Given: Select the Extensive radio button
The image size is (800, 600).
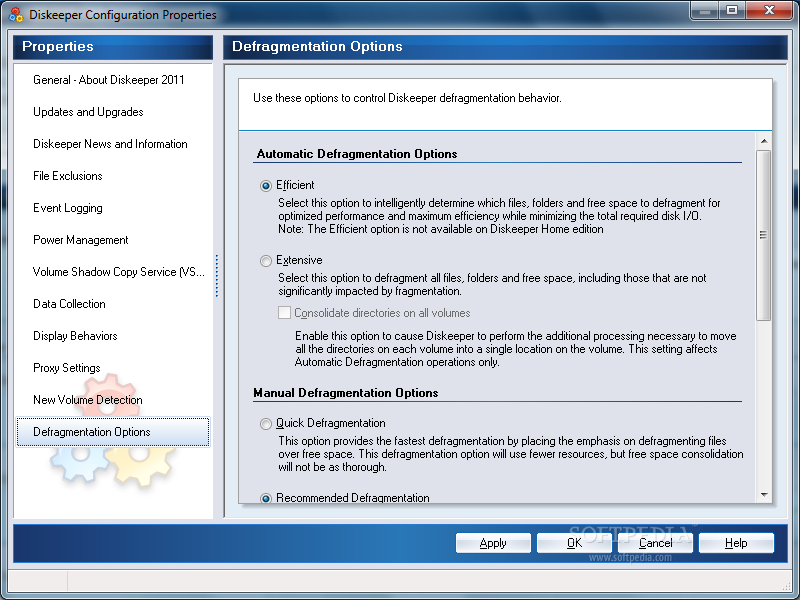Looking at the screenshot, I should tap(265, 261).
